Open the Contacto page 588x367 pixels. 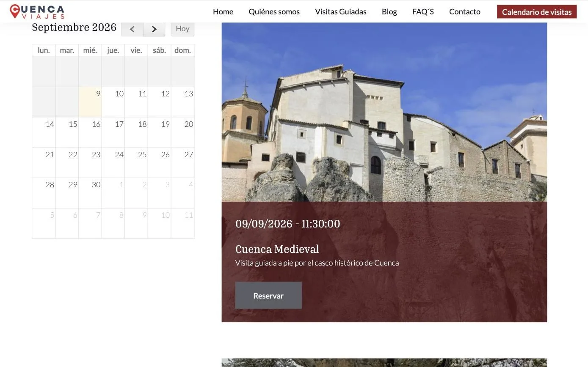point(465,11)
